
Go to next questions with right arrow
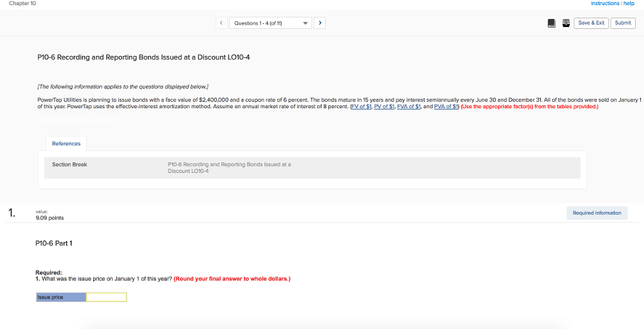click(x=319, y=23)
